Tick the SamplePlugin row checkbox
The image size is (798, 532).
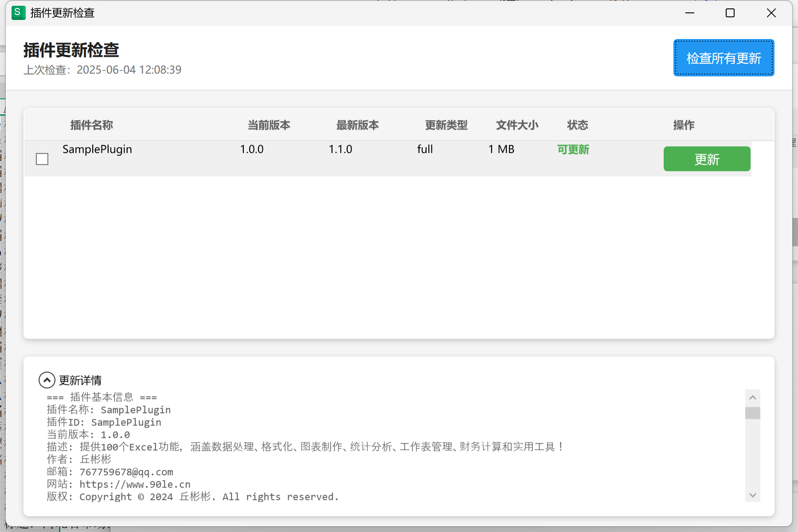(x=42, y=159)
